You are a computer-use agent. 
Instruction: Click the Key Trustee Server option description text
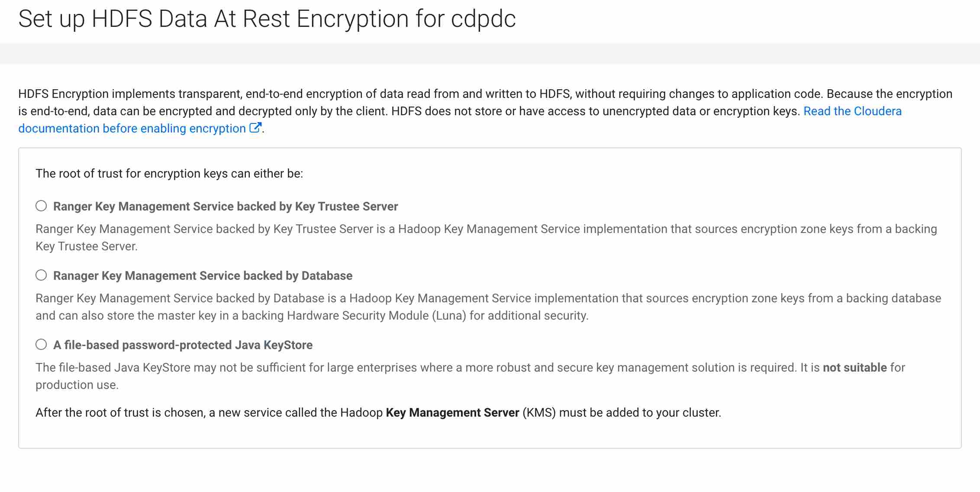click(x=486, y=229)
